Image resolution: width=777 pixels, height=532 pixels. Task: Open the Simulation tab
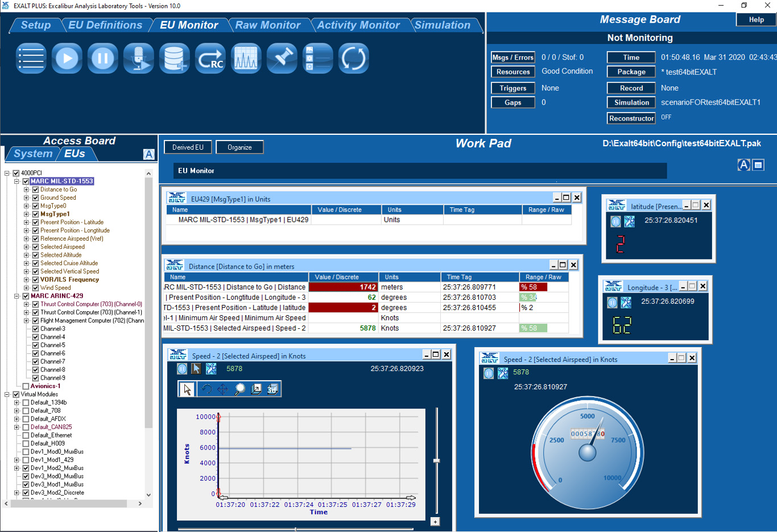click(443, 25)
